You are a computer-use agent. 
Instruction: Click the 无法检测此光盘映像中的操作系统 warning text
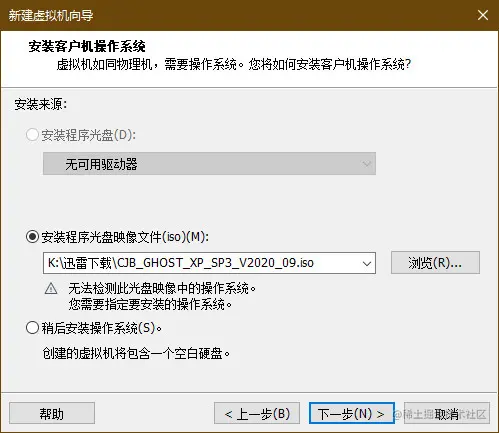pos(162,288)
